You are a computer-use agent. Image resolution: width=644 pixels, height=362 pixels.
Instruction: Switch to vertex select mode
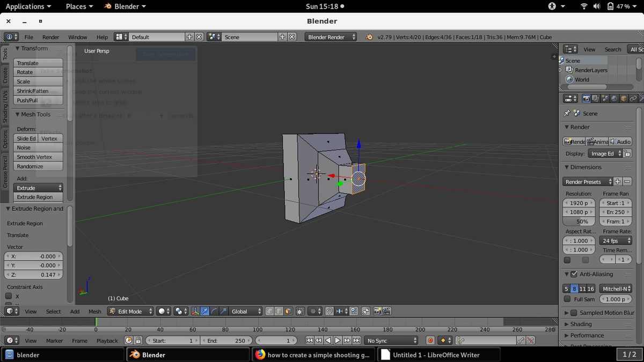click(x=270, y=311)
